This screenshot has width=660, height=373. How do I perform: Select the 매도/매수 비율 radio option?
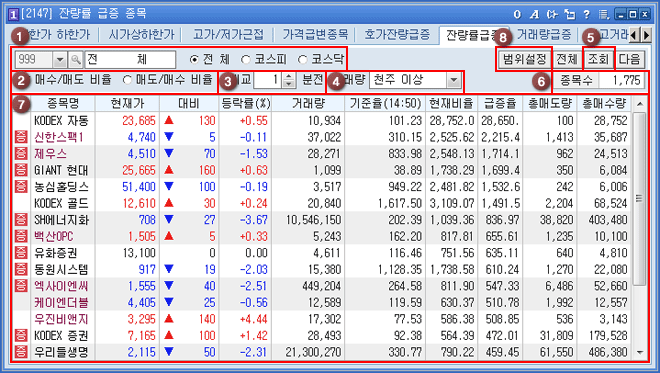tap(127, 80)
